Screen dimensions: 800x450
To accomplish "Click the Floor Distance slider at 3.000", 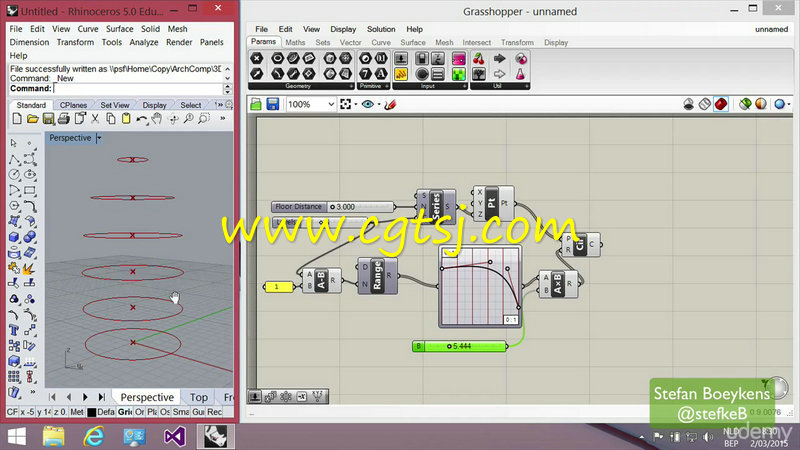I will point(333,207).
